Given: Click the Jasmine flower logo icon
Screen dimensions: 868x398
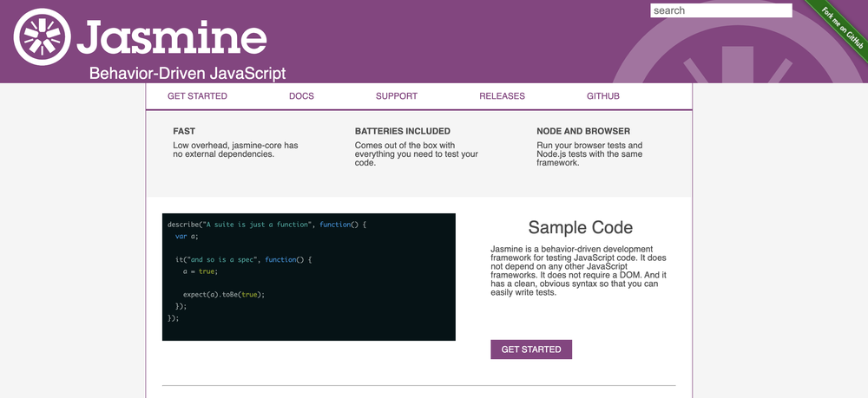Looking at the screenshot, I should click(x=42, y=37).
